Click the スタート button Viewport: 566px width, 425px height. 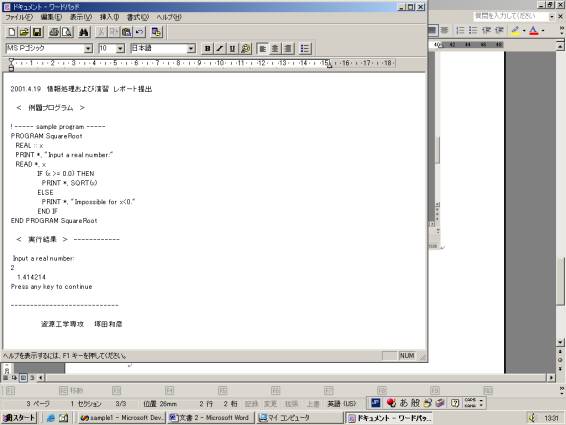(x=20, y=418)
